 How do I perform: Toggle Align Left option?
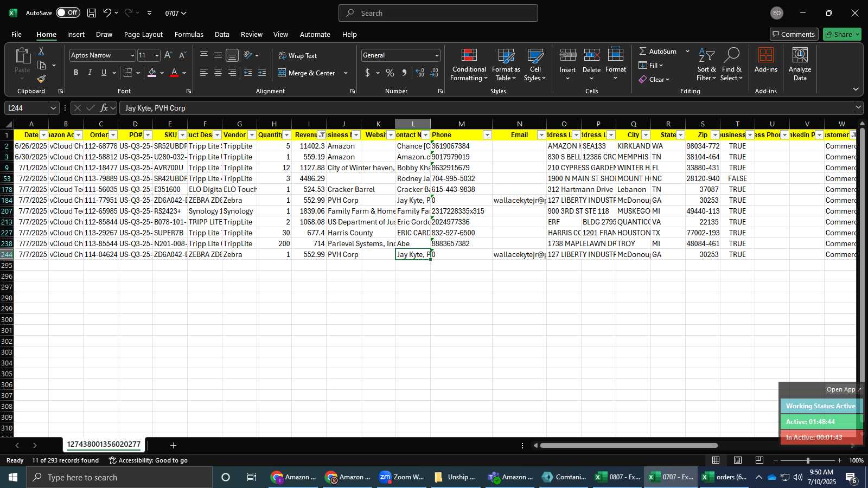coord(204,73)
